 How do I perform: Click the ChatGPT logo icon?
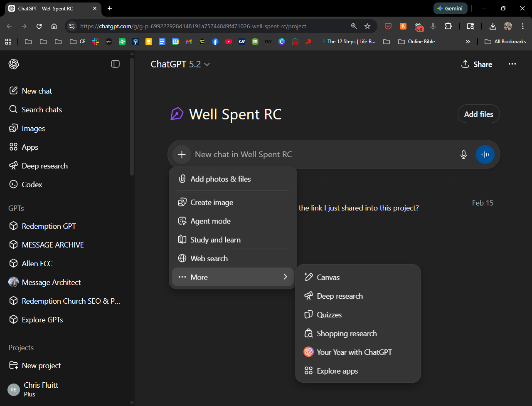[x=14, y=64]
